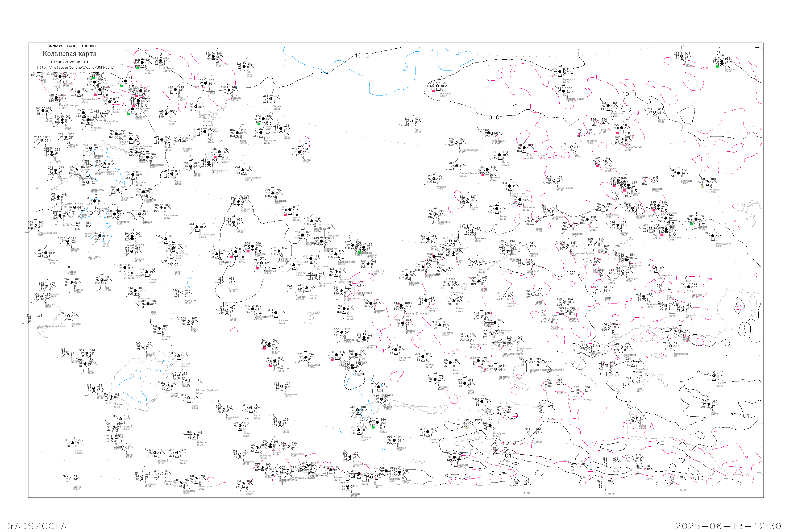798x532 pixels.
Task: Click green square marker at Кислокан station
Action: [x=717, y=66]
